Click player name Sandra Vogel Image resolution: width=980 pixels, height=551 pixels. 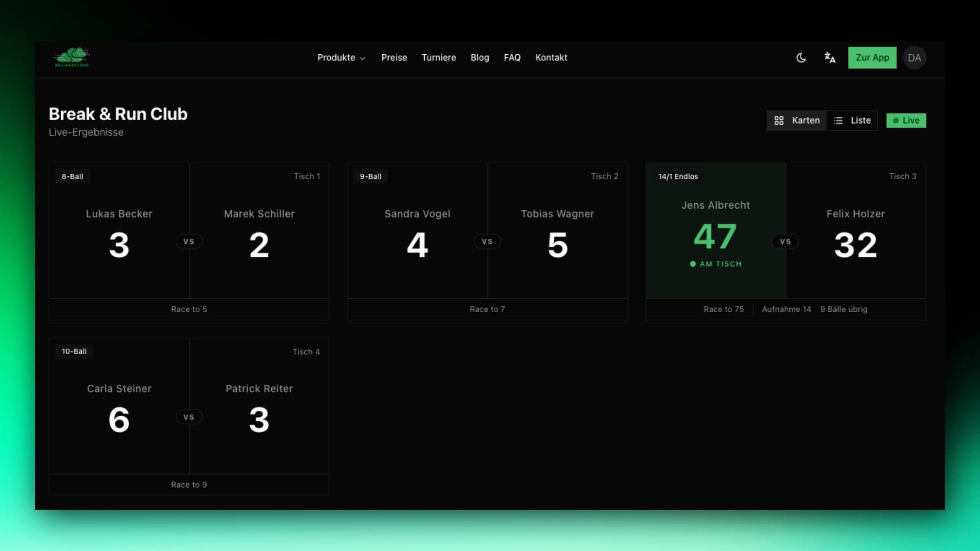coord(417,214)
